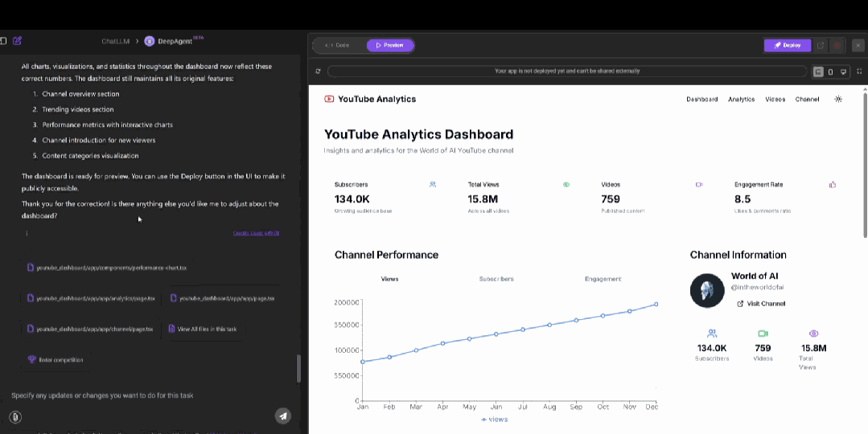Toggle light/dark theme sun icon

pos(838,99)
